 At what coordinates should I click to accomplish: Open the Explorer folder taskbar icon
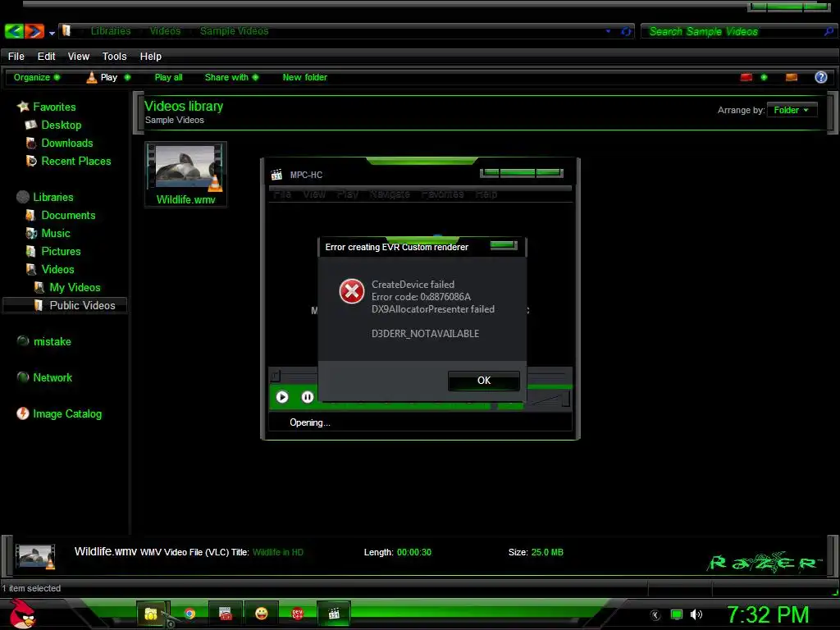[x=153, y=614]
